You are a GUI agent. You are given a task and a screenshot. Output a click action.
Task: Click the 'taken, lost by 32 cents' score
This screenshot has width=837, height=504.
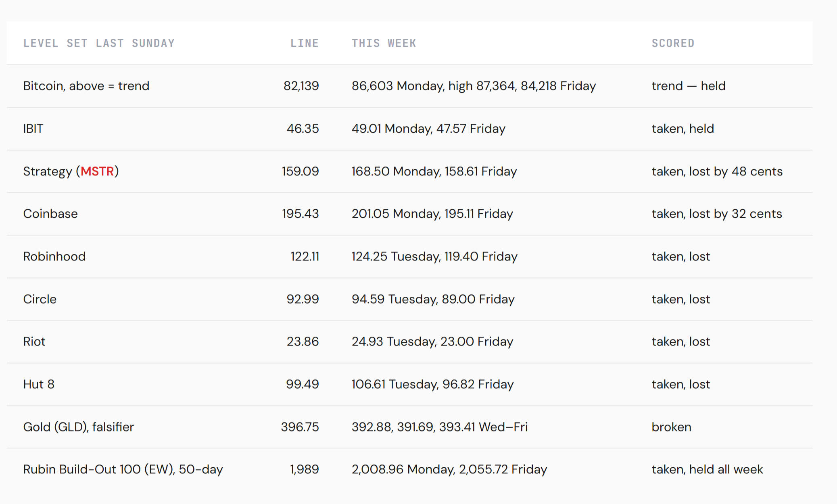pyautogui.click(x=717, y=214)
